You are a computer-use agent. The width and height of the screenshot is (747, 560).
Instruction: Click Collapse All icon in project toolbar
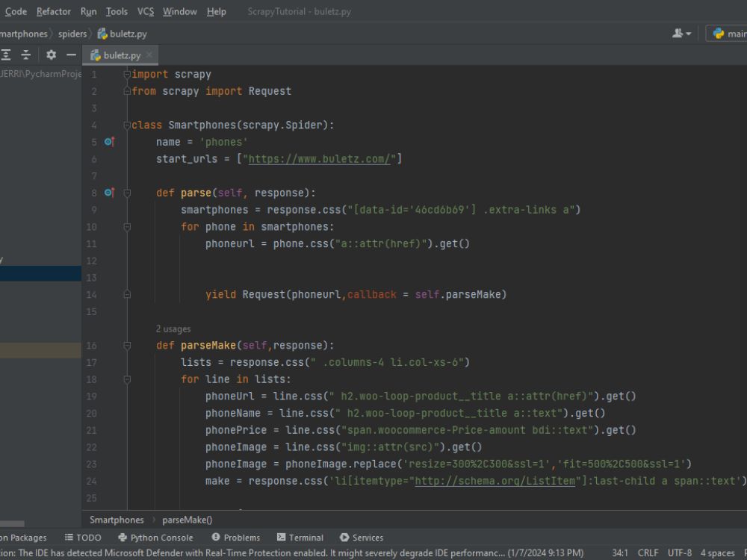(25, 55)
